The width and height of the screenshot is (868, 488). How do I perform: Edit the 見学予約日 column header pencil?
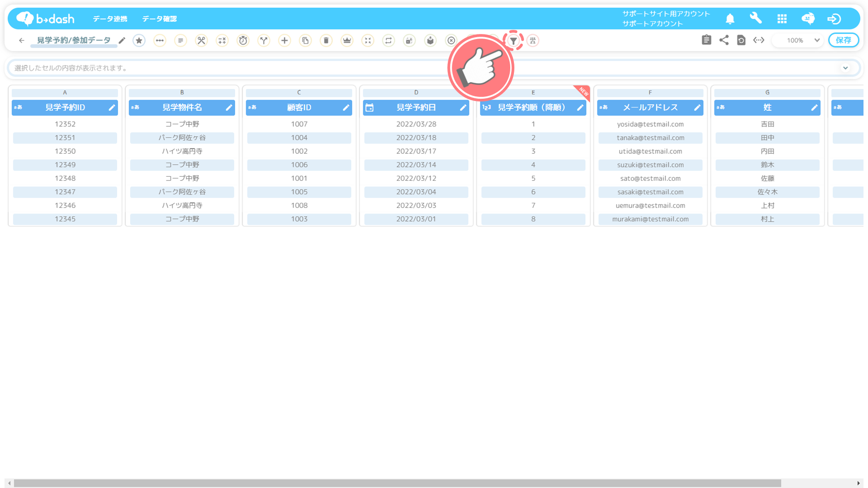[x=463, y=108]
